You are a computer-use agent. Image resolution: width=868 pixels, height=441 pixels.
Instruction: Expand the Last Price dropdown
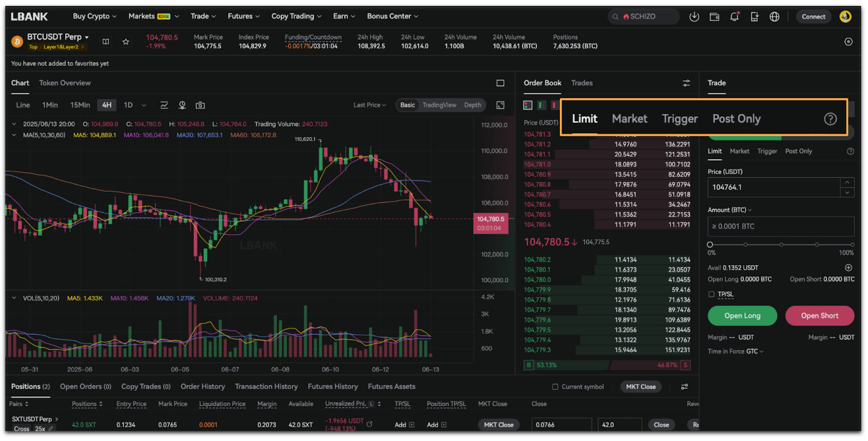coord(369,105)
